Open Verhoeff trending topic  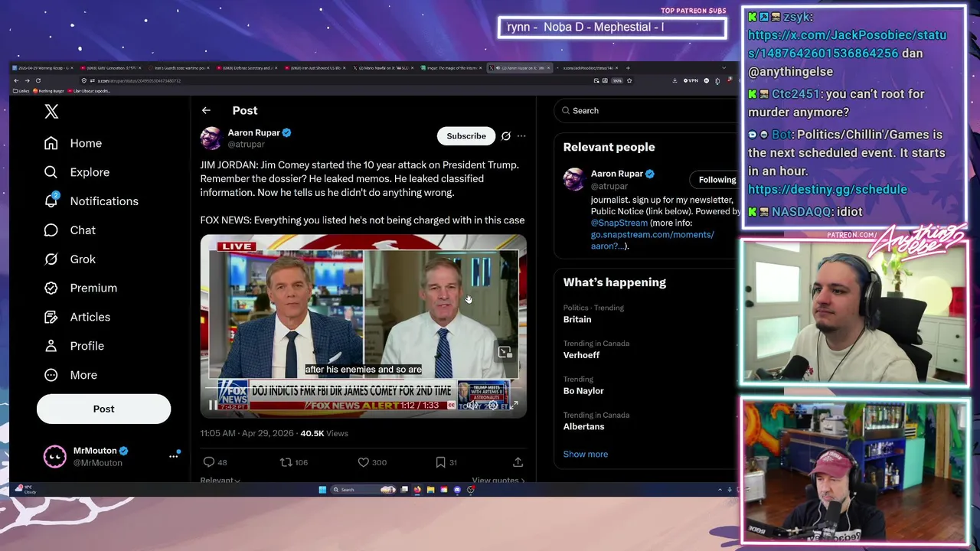[x=581, y=355]
